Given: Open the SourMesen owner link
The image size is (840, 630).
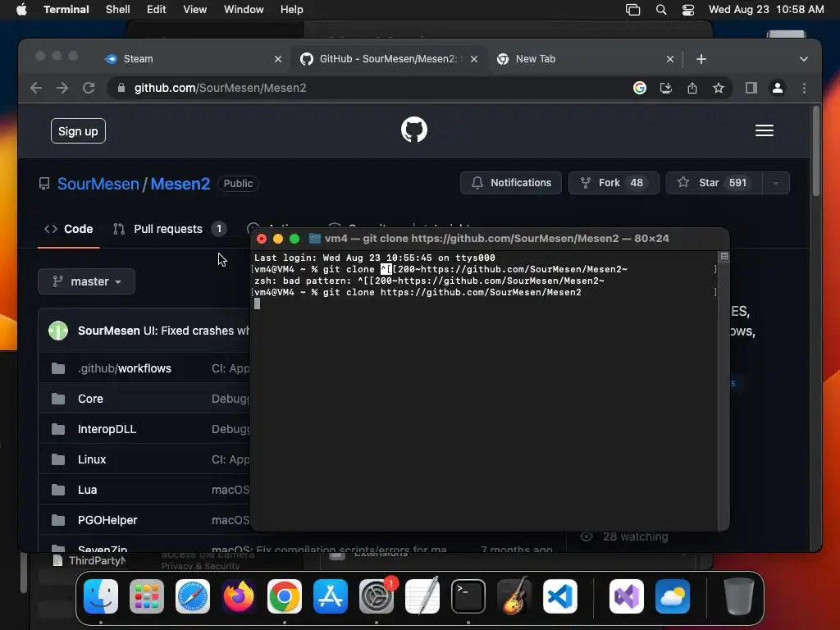Looking at the screenshot, I should tap(98, 184).
